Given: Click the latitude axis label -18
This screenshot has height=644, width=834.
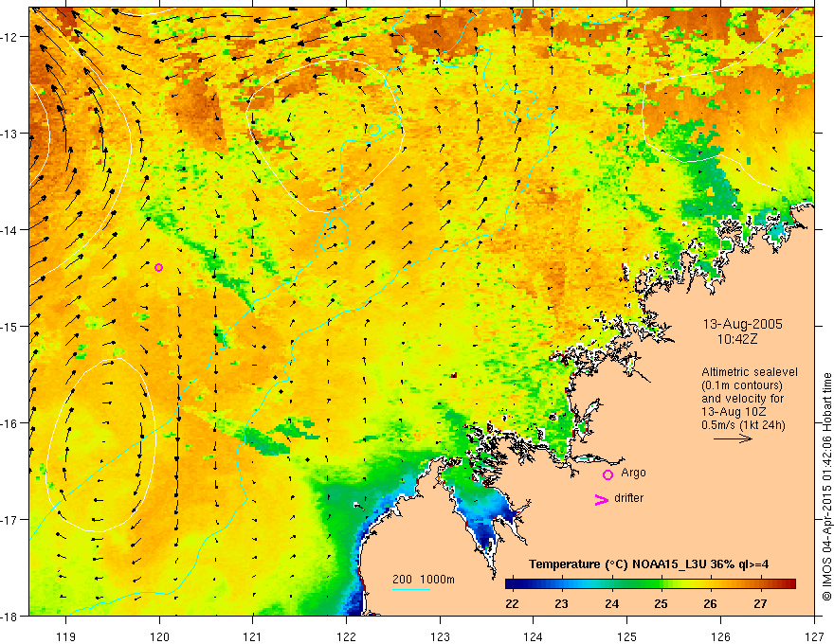Looking at the screenshot, I should point(10,616).
